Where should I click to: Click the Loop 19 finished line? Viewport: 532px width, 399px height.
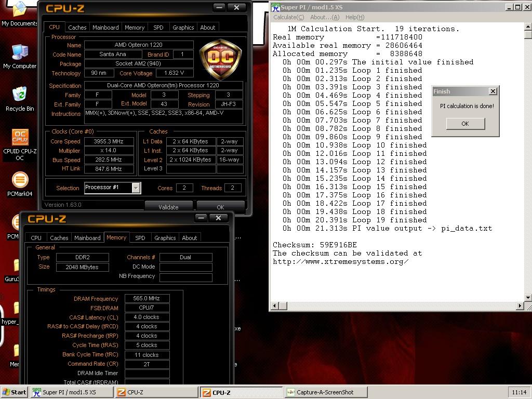(354, 220)
